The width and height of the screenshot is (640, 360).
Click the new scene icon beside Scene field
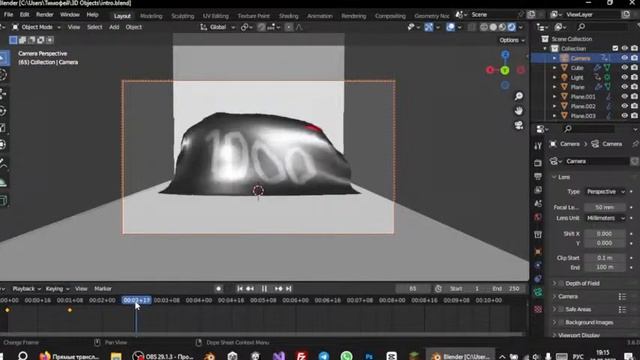[x=531, y=15]
